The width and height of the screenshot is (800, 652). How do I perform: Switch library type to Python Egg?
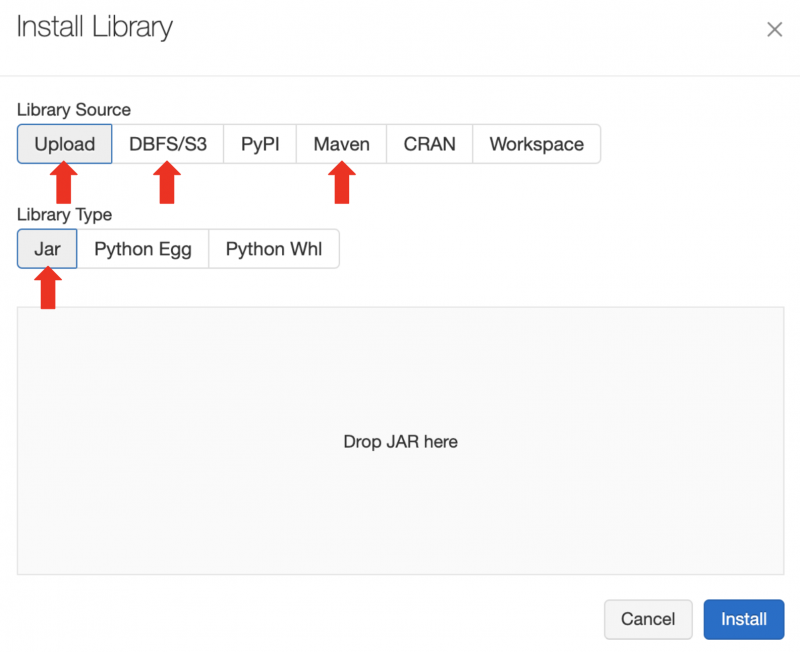(142, 249)
